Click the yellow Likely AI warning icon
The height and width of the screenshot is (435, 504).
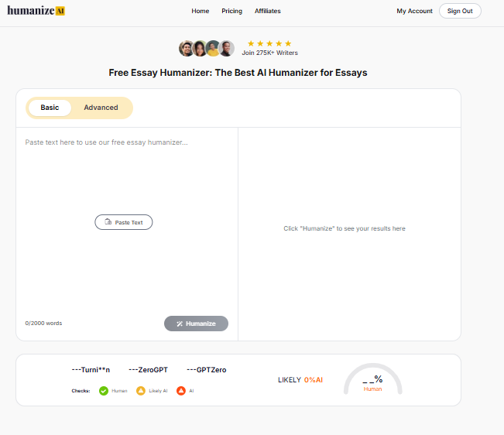click(141, 391)
